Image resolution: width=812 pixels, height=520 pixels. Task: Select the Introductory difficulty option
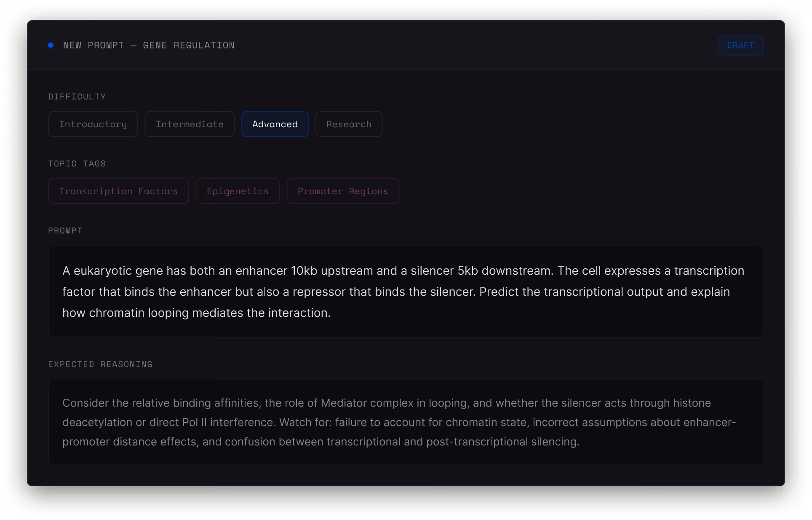click(93, 124)
